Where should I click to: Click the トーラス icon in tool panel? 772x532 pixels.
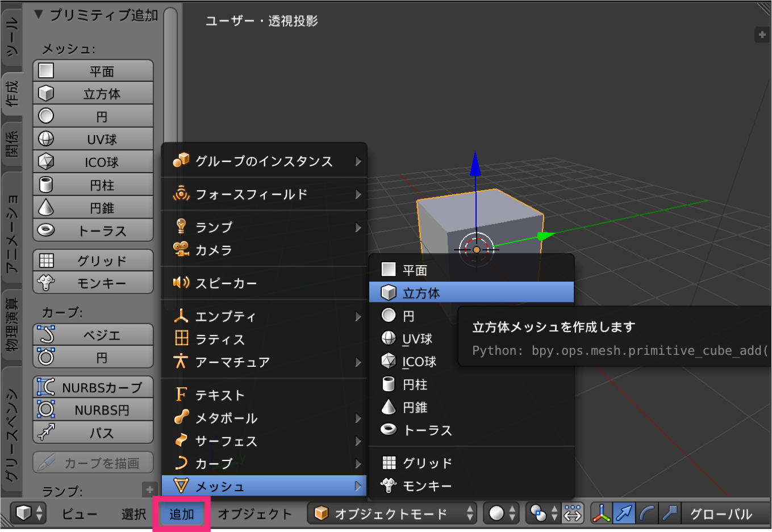pyautogui.click(x=46, y=231)
